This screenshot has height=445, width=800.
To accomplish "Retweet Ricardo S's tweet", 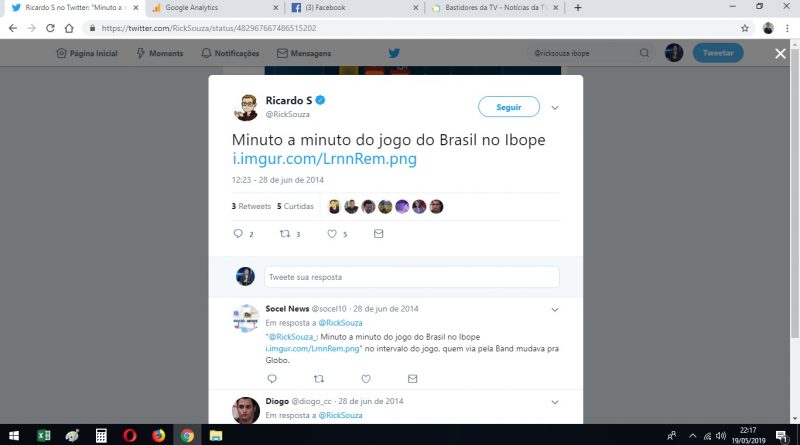I will click(x=285, y=234).
